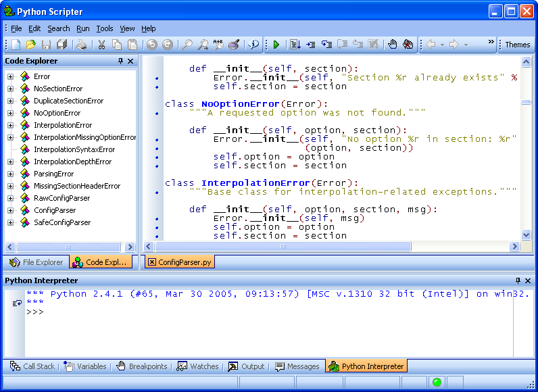Click the New file toolbar icon

point(16,45)
